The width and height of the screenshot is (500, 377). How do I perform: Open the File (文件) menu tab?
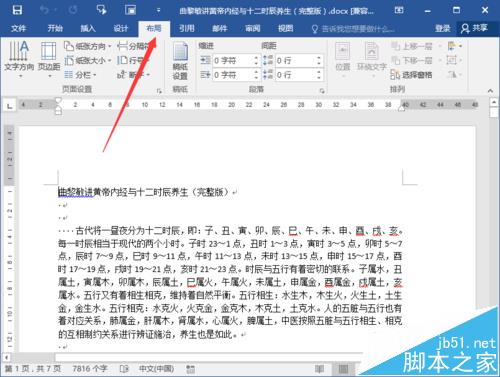[x=18, y=28]
